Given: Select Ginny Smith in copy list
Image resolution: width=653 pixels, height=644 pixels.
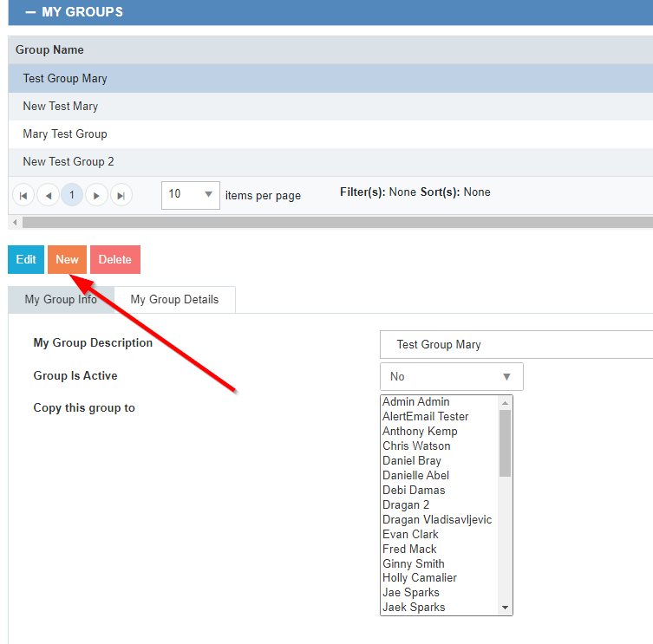Looking at the screenshot, I should click(440, 563).
